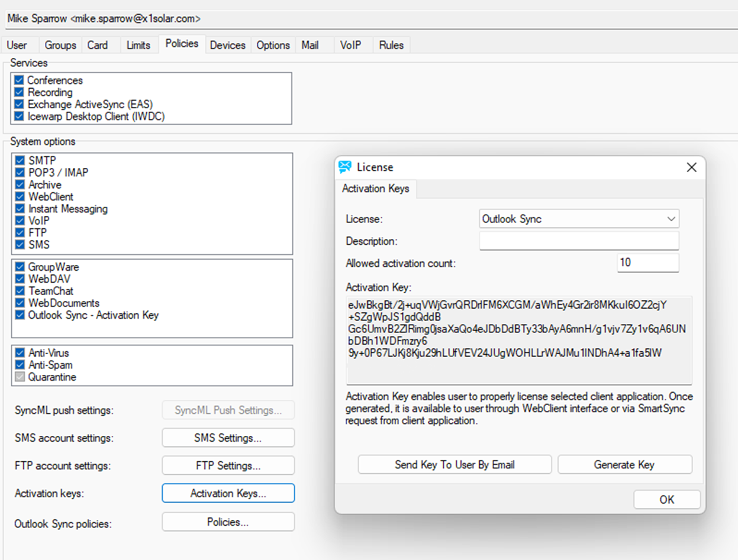
Task: Open the FTP Settings dialog
Action: (x=228, y=466)
